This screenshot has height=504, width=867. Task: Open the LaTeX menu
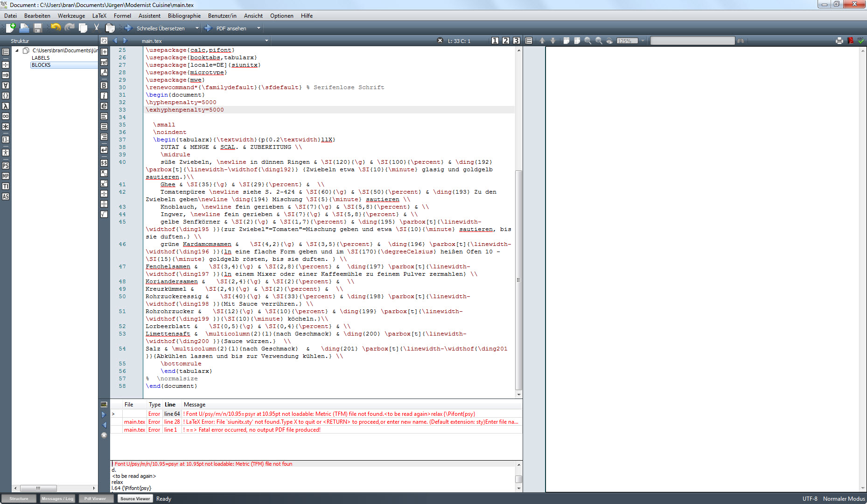coord(99,15)
